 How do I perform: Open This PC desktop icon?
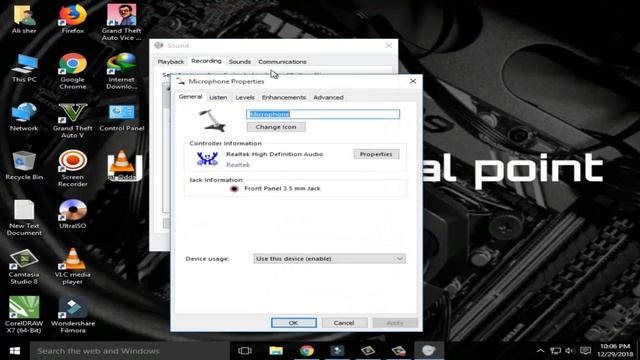coord(24,68)
